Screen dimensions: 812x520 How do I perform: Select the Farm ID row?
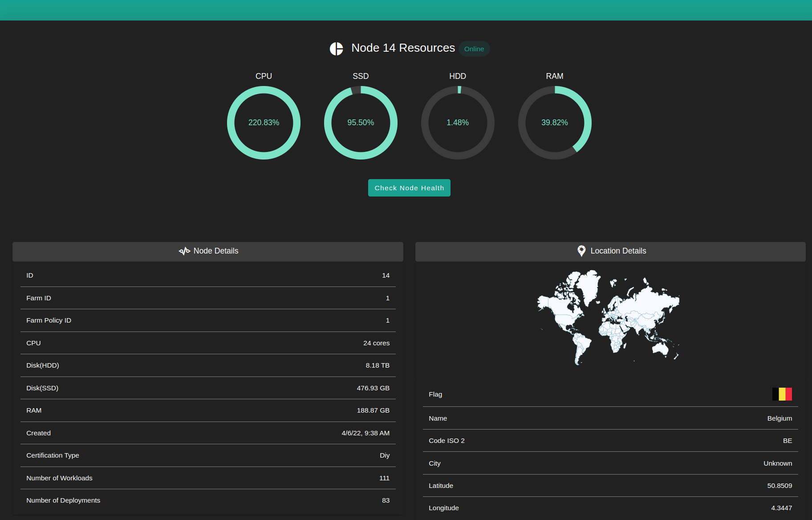coord(208,298)
